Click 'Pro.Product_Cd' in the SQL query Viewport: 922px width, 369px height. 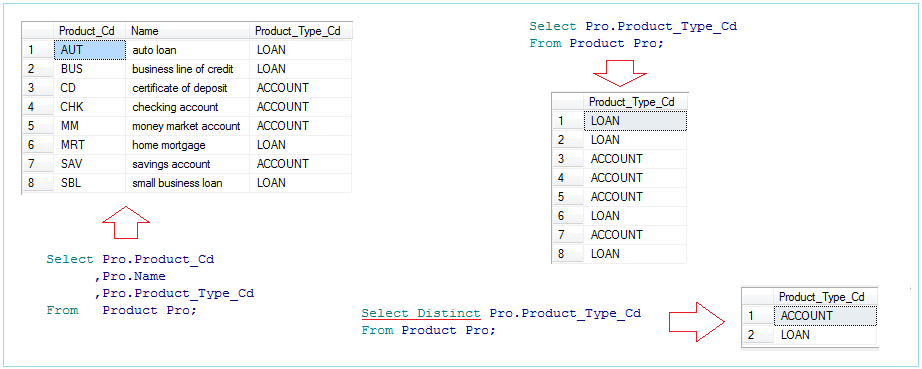(158, 259)
